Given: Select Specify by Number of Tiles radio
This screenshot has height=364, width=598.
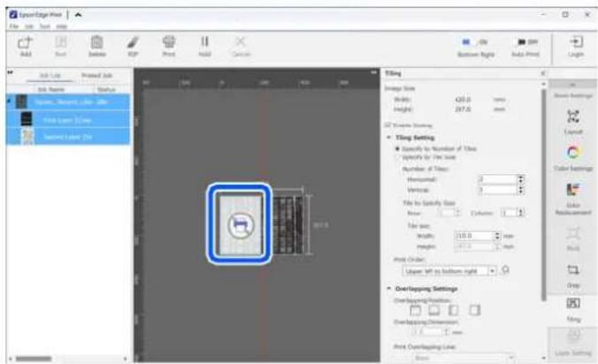Looking at the screenshot, I should pos(397,148).
